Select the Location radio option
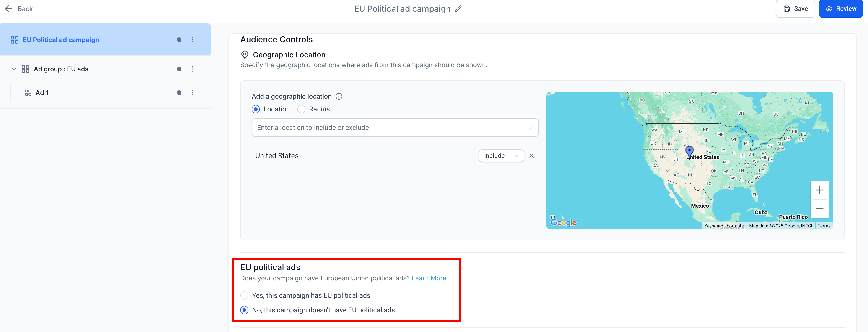Screen dimensions: 868x332 pos(256,109)
